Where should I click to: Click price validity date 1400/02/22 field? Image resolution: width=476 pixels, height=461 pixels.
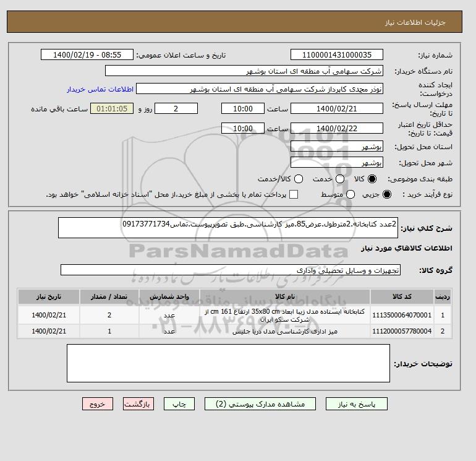point(337,128)
